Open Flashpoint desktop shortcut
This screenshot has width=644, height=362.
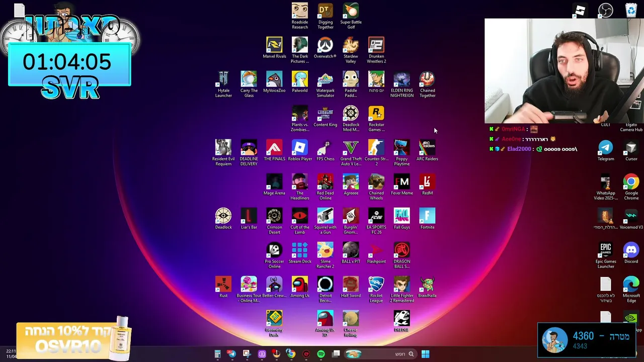pos(376,253)
